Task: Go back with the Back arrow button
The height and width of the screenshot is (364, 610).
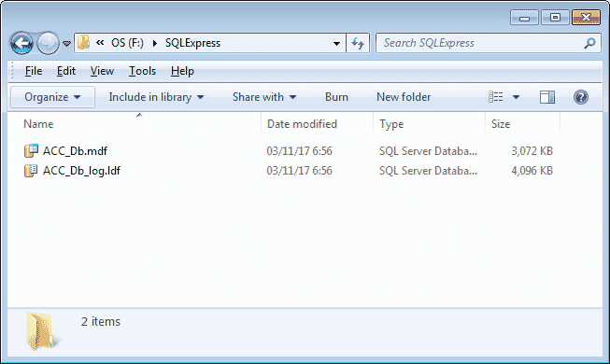Action: (21, 43)
